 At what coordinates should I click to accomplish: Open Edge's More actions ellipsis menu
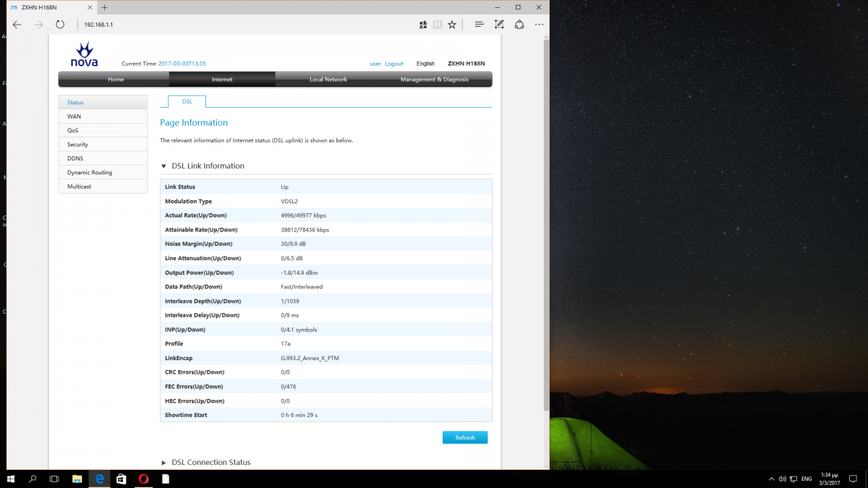539,25
